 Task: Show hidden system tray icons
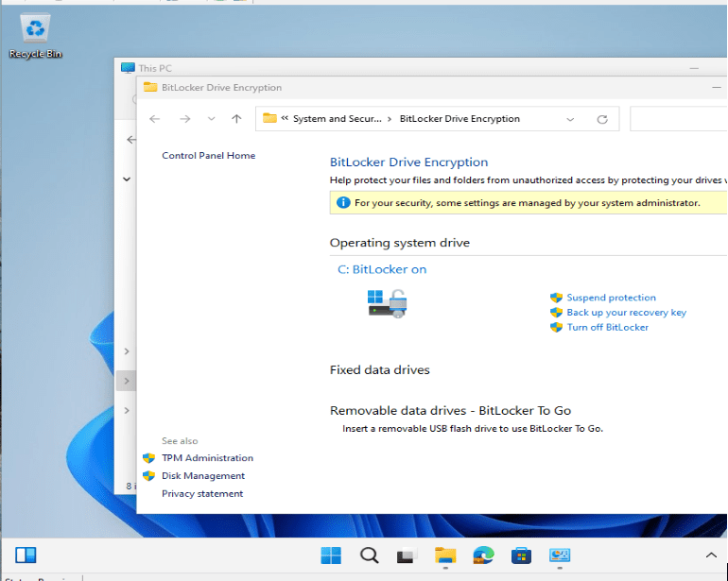pos(711,555)
